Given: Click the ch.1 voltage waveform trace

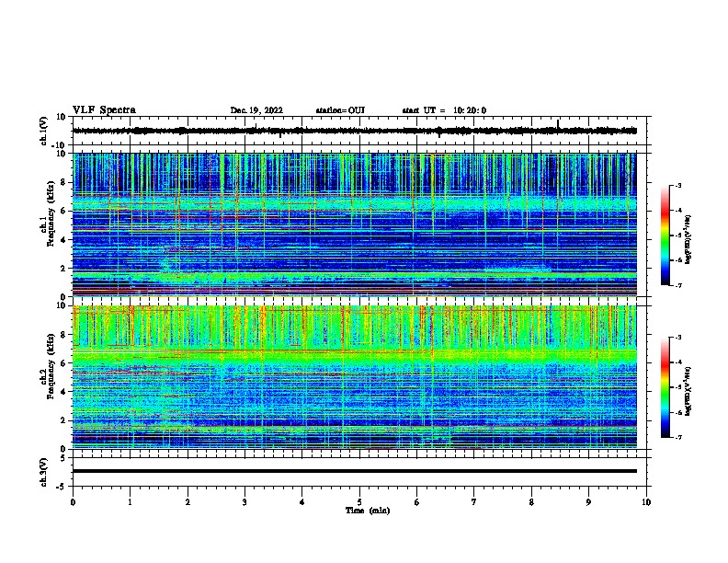Looking at the screenshot, I should pyautogui.click(x=354, y=131).
